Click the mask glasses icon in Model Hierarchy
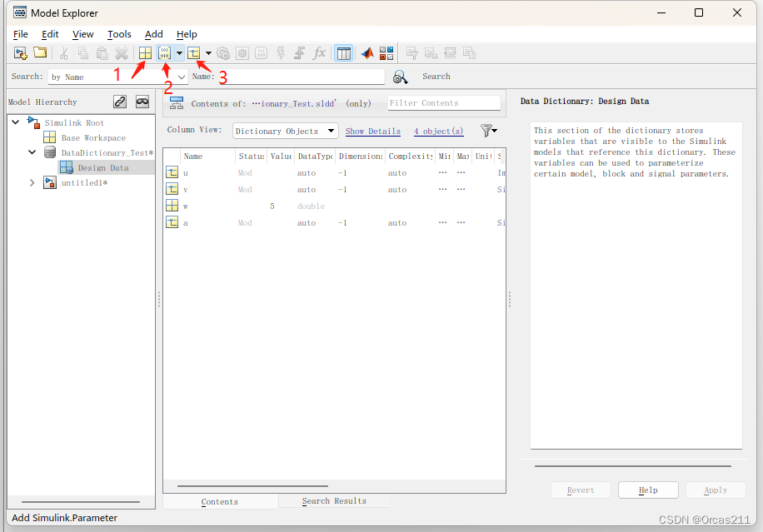 point(142,102)
